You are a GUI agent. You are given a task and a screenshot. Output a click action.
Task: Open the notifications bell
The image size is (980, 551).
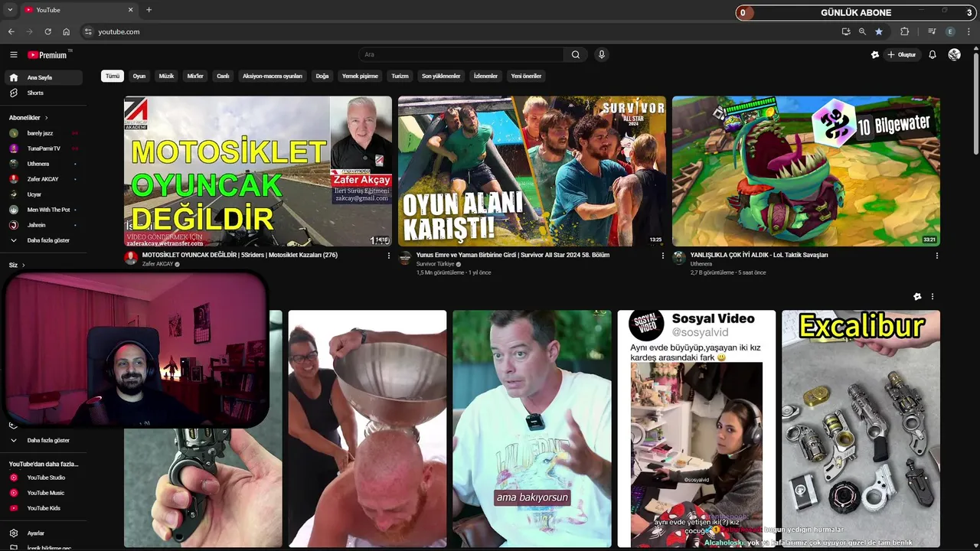coord(933,54)
